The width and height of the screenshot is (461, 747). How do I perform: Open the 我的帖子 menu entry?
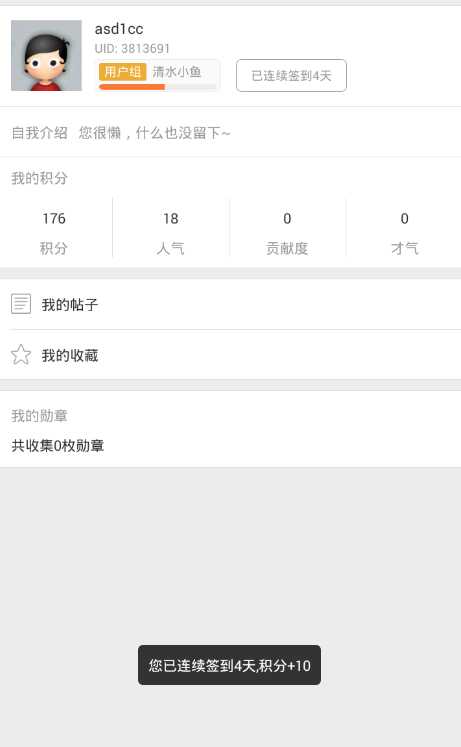coord(230,304)
